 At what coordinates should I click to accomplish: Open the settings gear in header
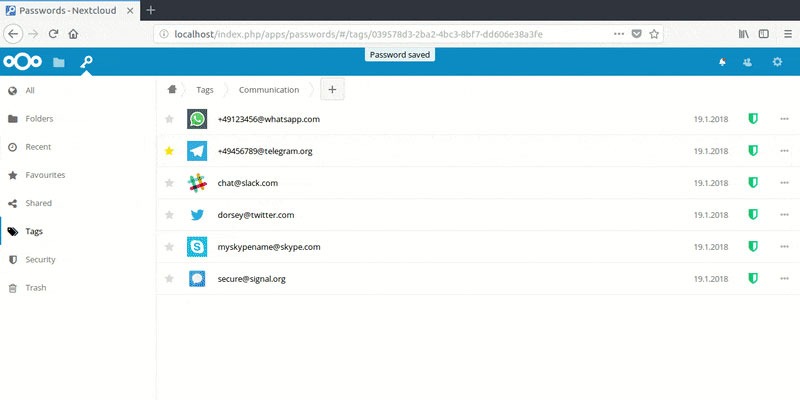777,62
